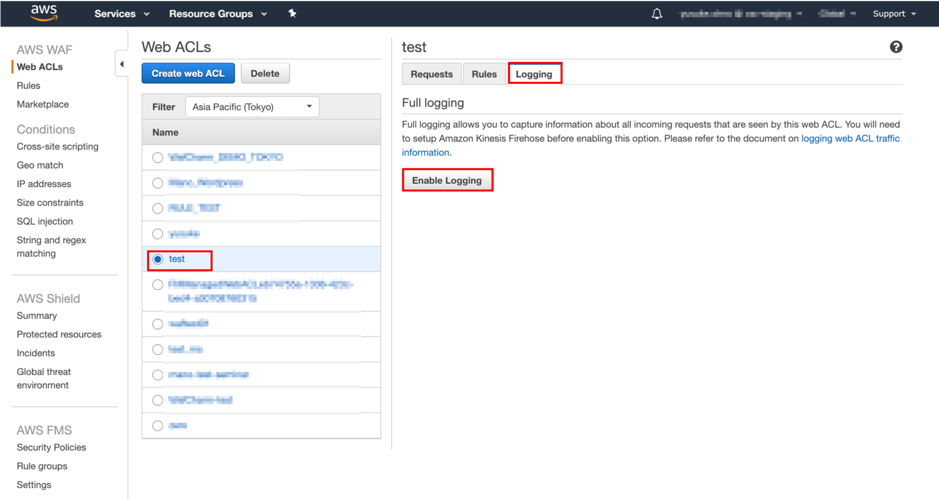939x499 pixels.
Task: Click the Enable Logging button
Action: 447,180
